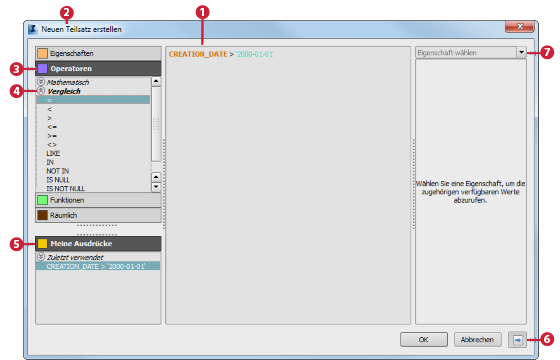Screen dimensions: 560x360
Task: Click the blue arrow icon beside Abbrechen
Action: pos(518,340)
